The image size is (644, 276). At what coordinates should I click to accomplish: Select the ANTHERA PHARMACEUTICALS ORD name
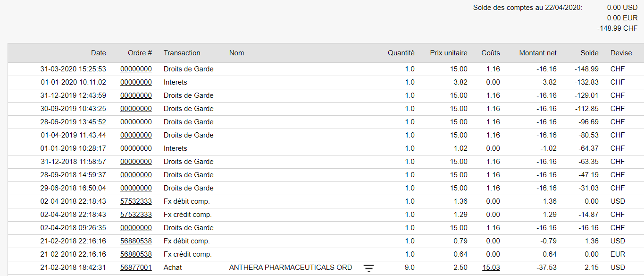tap(290, 267)
